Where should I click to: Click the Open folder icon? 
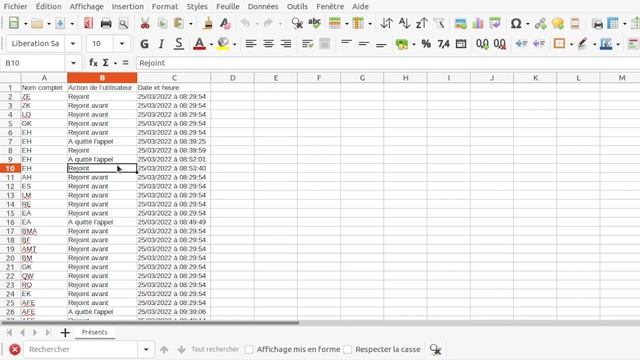37,23
